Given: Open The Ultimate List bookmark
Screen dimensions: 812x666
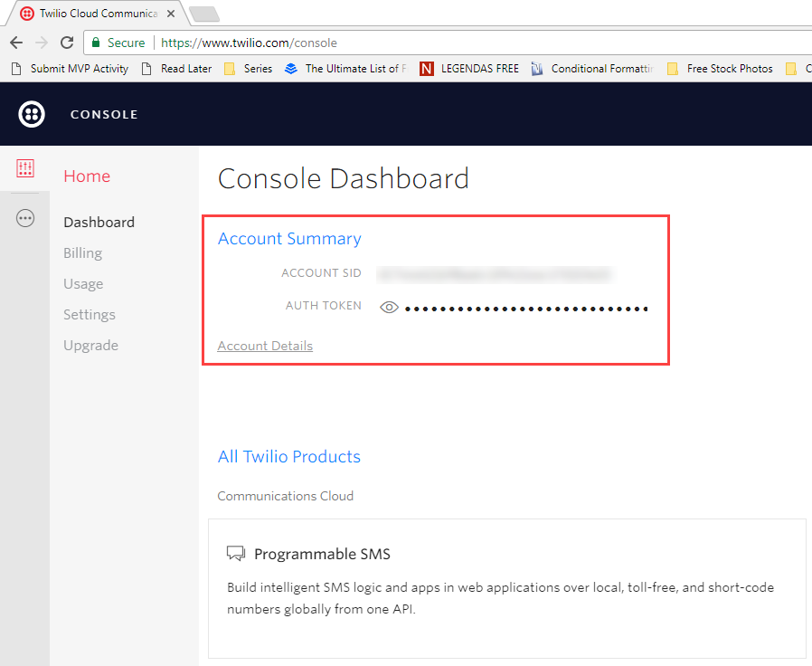Looking at the screenshot, I should [346, 69].
